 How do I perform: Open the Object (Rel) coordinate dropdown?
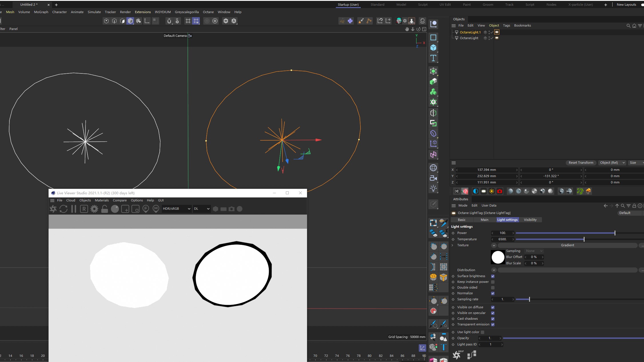[612, 163]
